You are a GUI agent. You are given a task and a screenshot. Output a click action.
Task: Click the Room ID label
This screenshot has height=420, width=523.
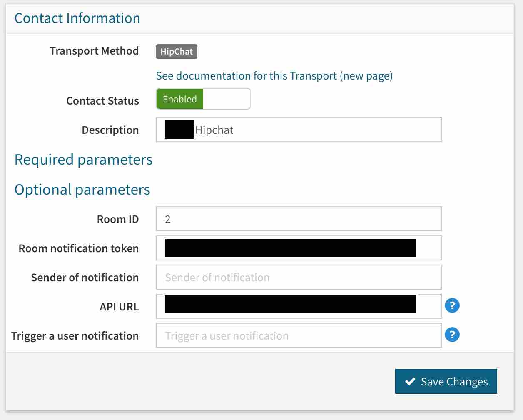[118, 219]
